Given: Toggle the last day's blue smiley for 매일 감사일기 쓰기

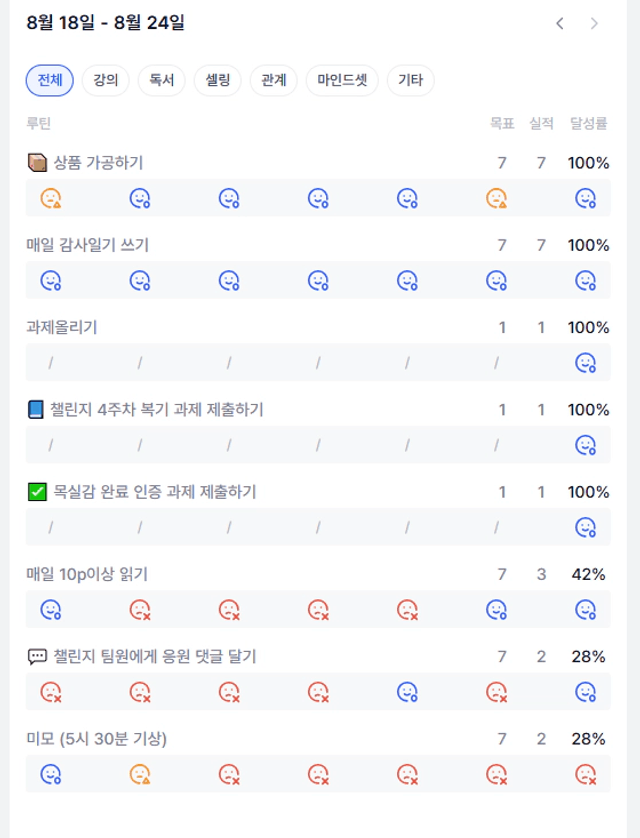Looking at the screenshot, I should 586,281.
